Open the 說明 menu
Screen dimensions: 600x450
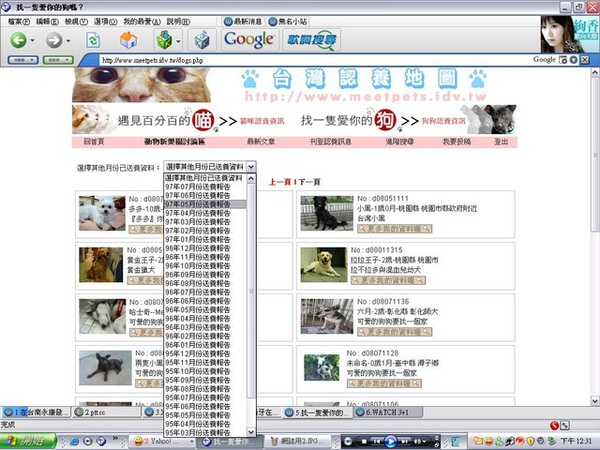(178, 21)
